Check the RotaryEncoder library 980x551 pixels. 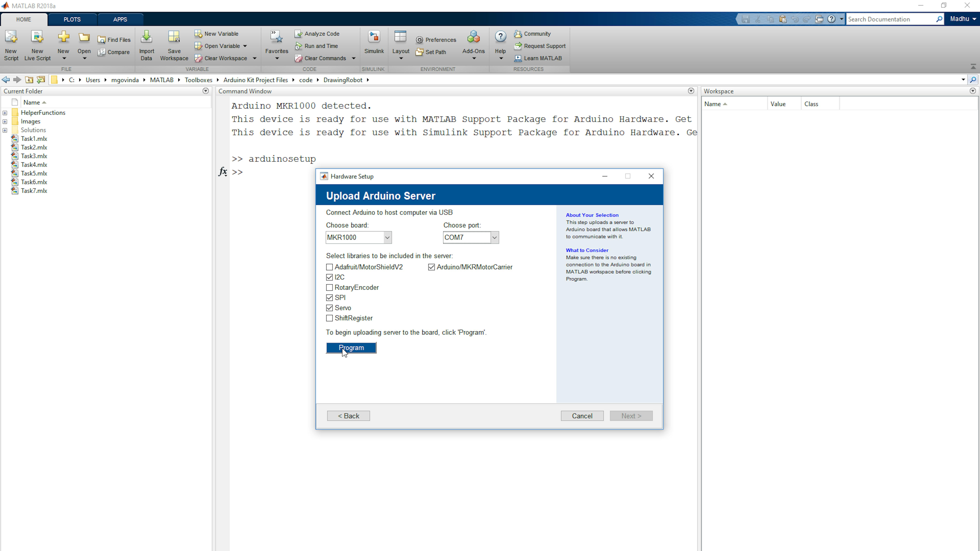(329, 287)
